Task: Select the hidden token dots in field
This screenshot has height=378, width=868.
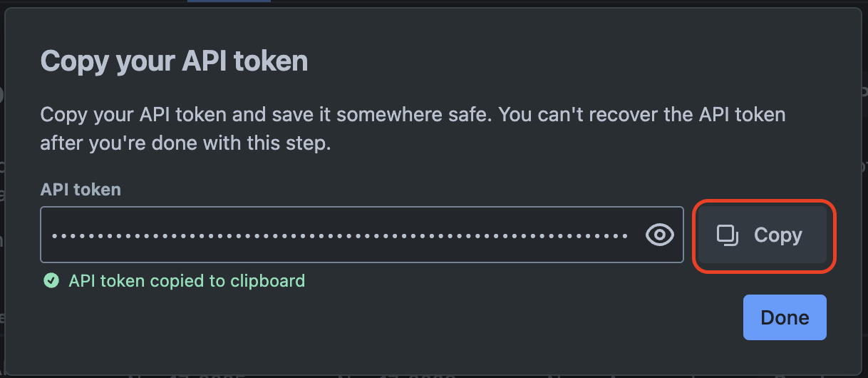Action: click(x=341, y=235)
